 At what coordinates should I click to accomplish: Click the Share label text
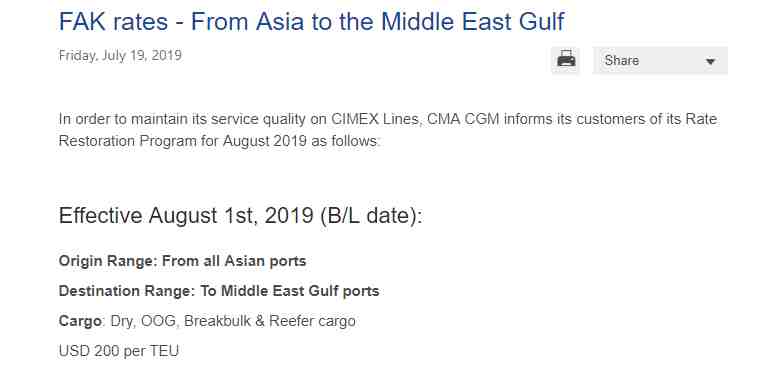pos(622,61)
